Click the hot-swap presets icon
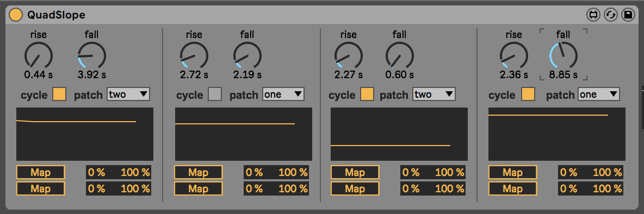 610,15
